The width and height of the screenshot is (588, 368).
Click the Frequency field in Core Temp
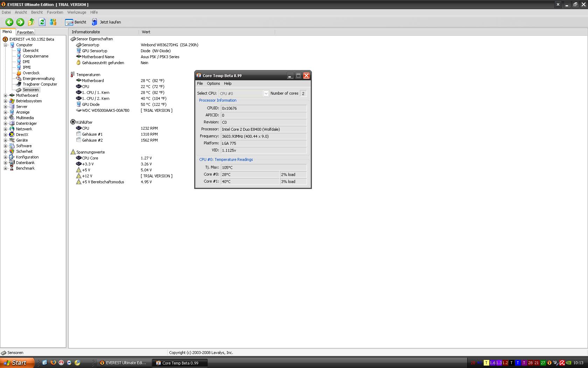point(264,136)
